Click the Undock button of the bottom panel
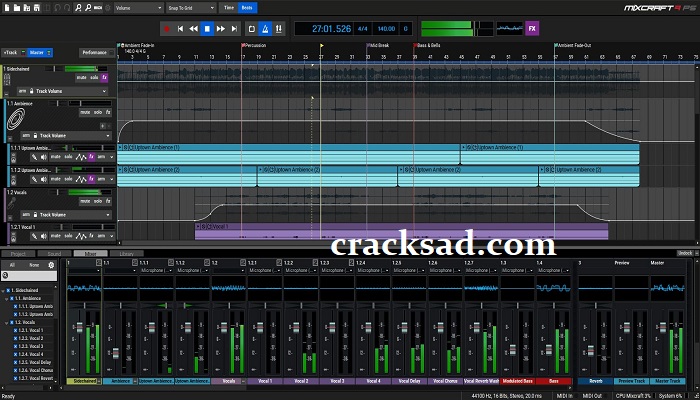700x400 pixels. 684,253
